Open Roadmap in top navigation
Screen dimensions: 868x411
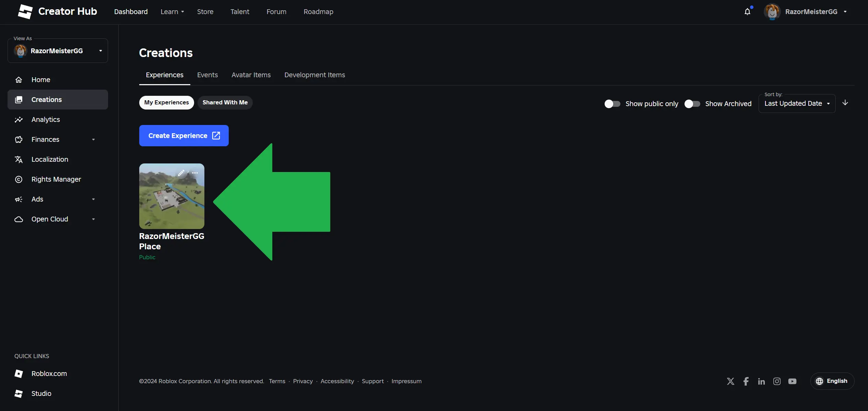click(x=318, y=12)
